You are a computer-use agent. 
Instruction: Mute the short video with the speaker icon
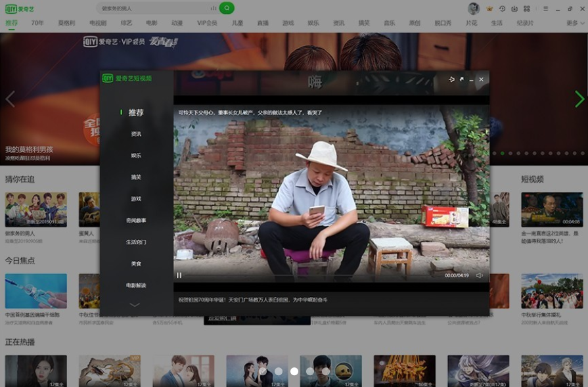coord(479,275)
